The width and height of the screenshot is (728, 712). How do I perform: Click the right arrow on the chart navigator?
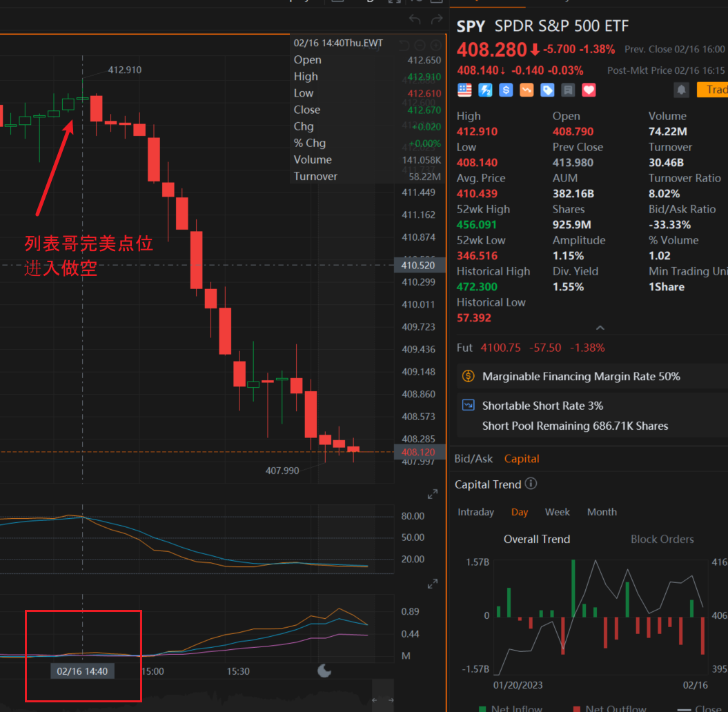pyautogui.click(x=391, y=700)
